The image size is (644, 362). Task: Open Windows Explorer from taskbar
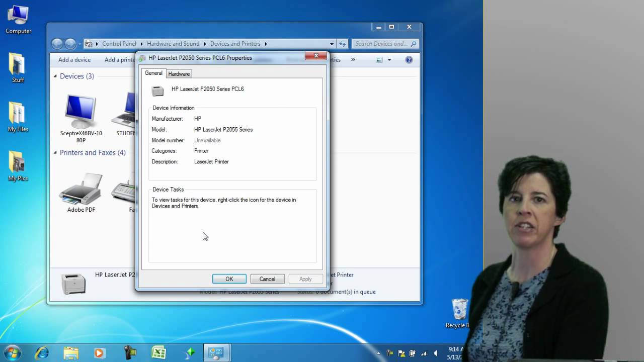pos(71,353)
